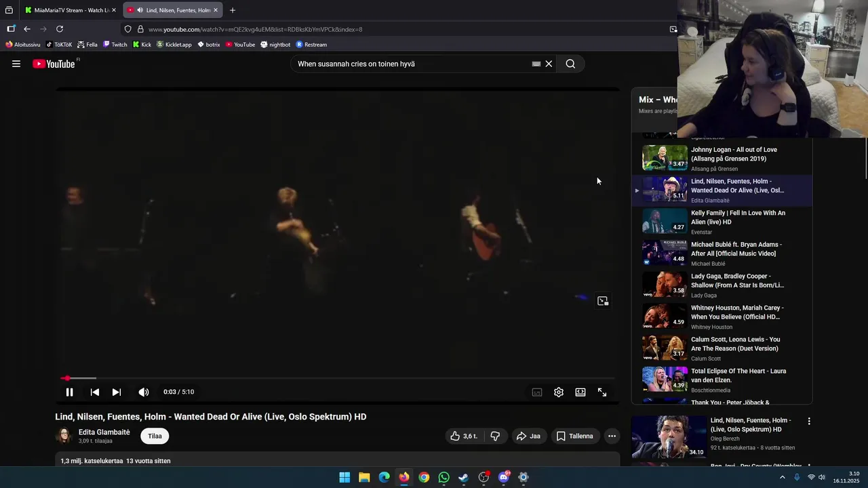Skip to the next video
The width and height of the screenshot is (868, 488).
117,392
